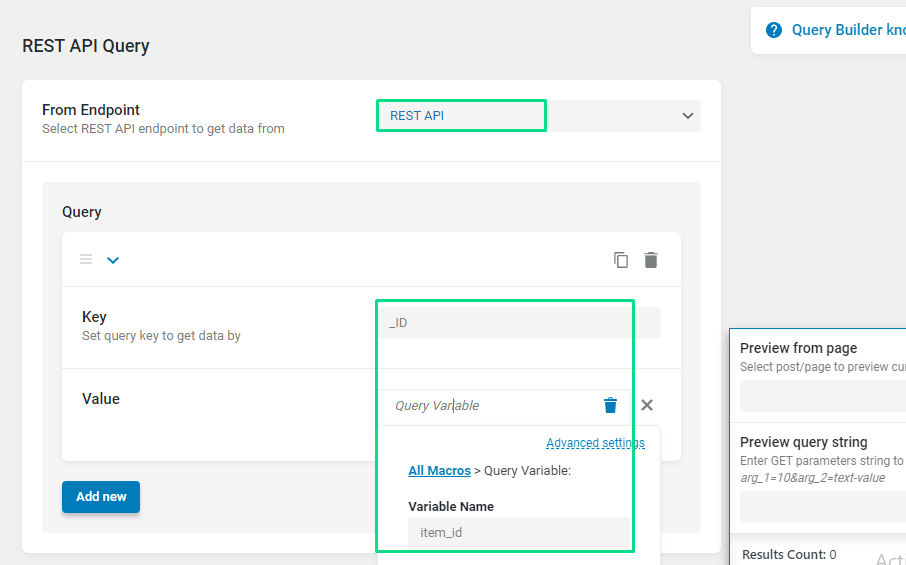The image size is (906, 565).
Task: Close the macros popup with X icon
Action: (x=647, y=405)
